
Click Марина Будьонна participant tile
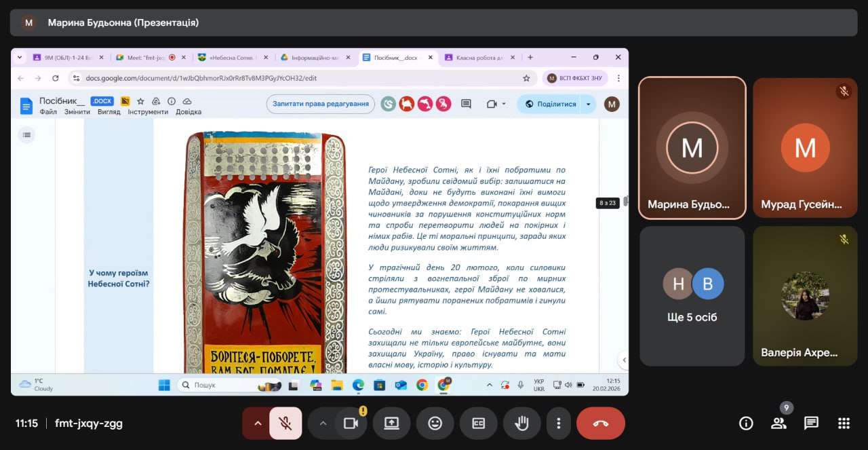[x=692, y=148]
